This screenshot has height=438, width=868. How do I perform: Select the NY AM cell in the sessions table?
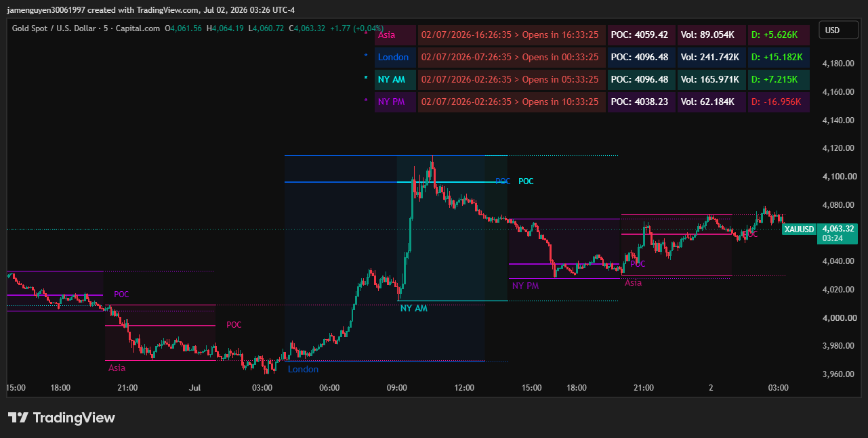[395, 79]
